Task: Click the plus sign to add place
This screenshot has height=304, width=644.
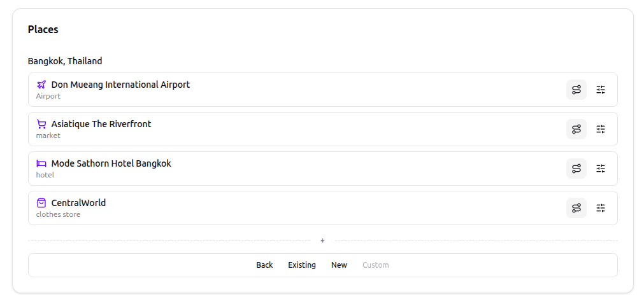Action: pyautogui.click(x=322, y=240)
